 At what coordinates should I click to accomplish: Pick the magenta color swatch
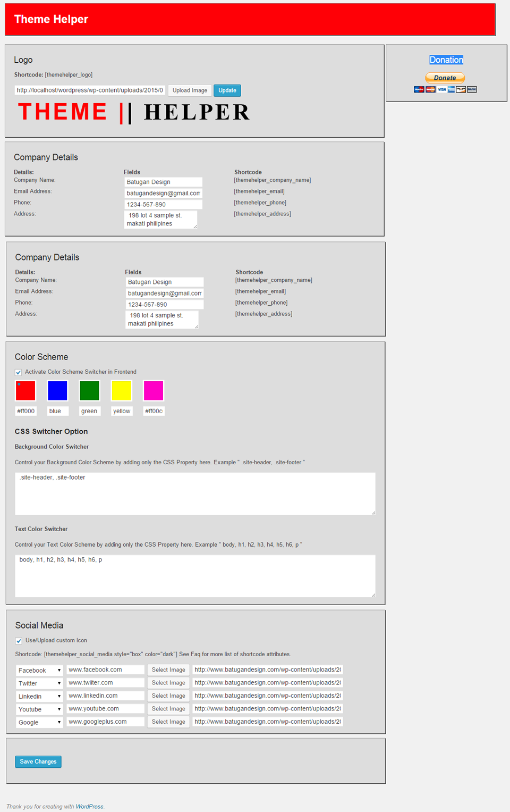[x=154, y=391]
